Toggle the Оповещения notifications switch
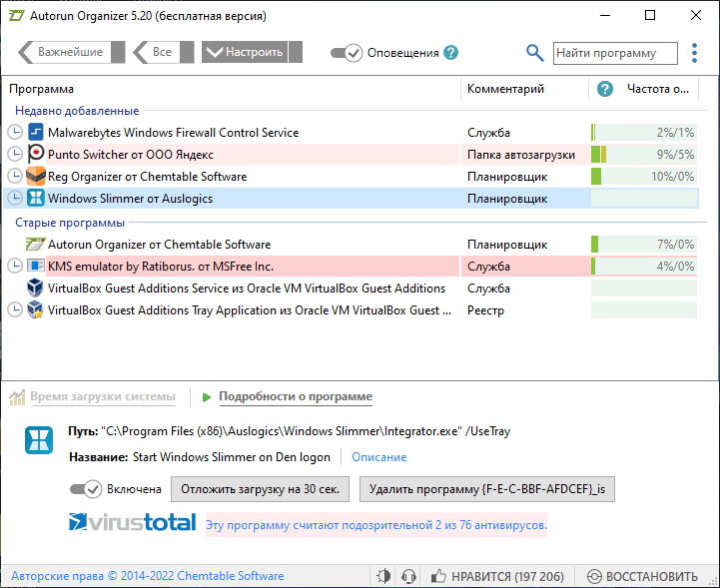This screenshot has width=720, height=588. [347, 53]
